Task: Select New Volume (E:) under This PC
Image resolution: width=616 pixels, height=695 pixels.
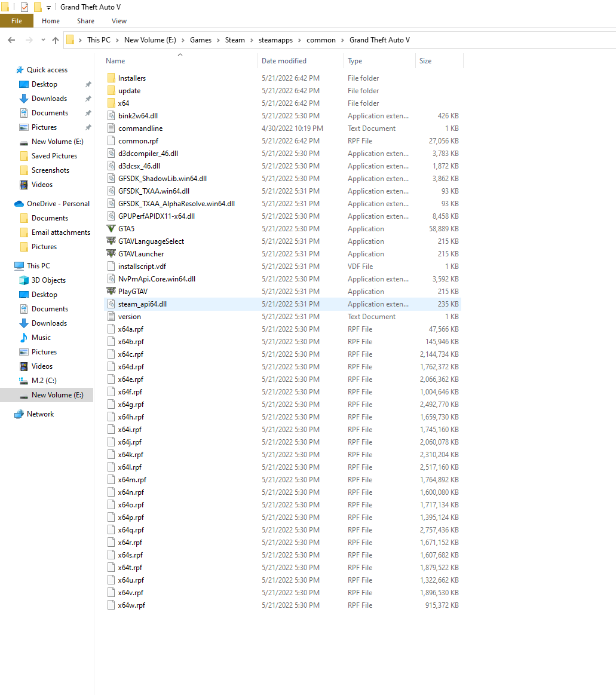Action: [57, 395]
